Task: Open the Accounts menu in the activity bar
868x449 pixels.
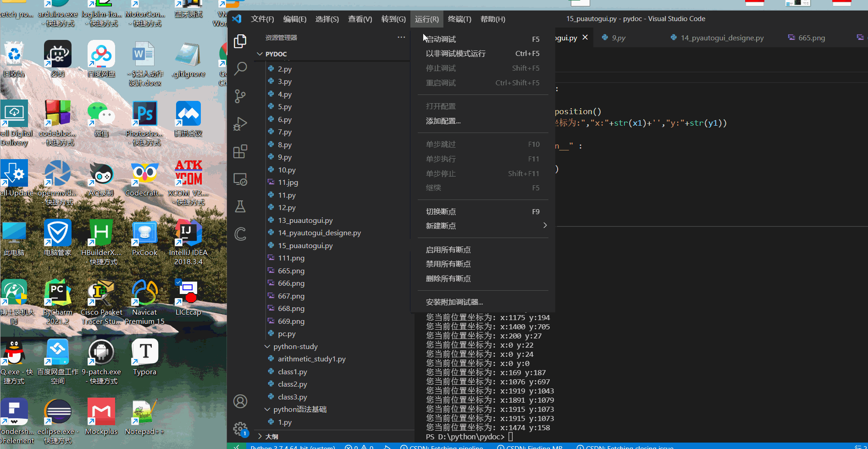Action: pyautogui.click(x=240, y=401)
